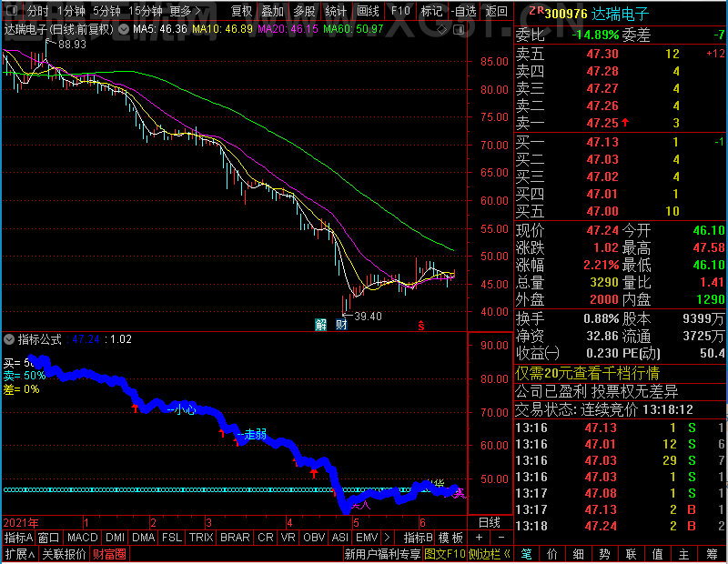The width and height of the screenshot is (728, 564).
Task: Switch to 5分钟 chart period
Action: coord(106,11)
